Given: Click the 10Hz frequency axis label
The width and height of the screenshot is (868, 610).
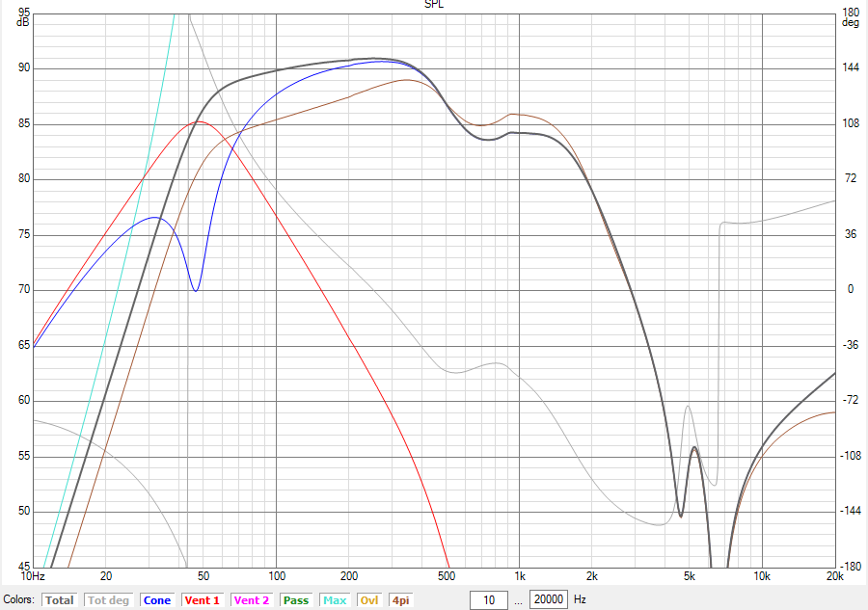Looking at the screenshot, I should coord(33,576).
